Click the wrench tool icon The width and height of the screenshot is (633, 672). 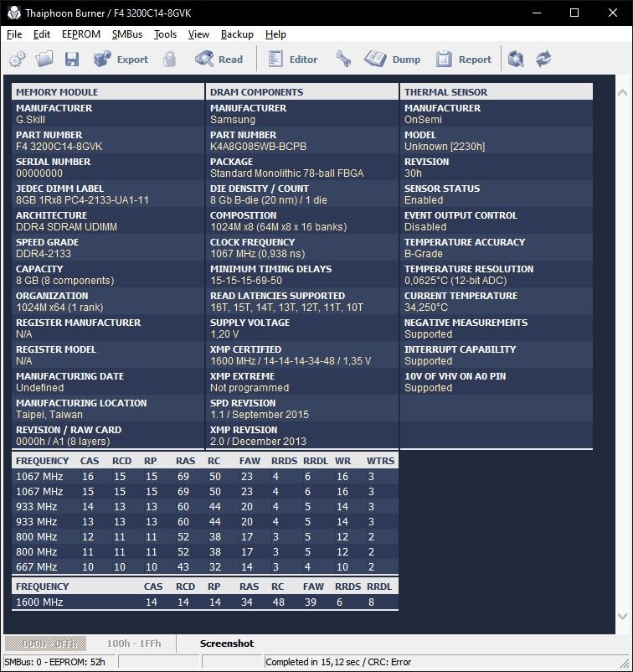pyautogui.click(x=343, y=59)
